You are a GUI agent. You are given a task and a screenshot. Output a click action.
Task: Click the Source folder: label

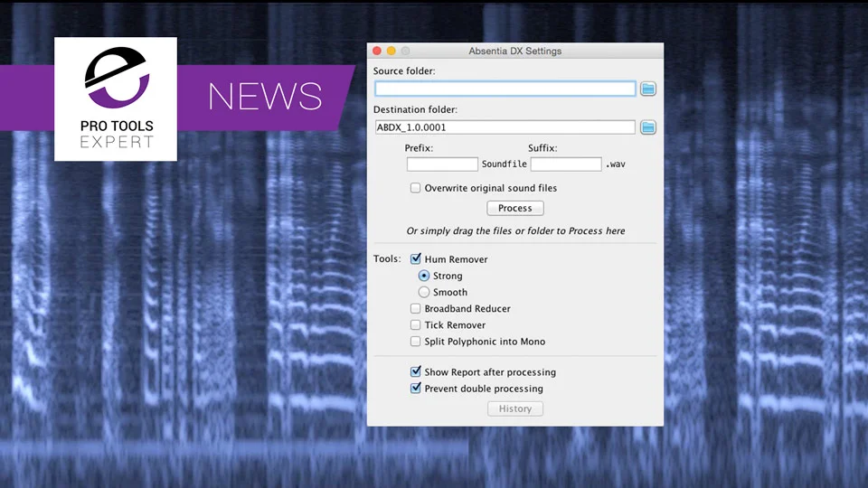[404, 71]
